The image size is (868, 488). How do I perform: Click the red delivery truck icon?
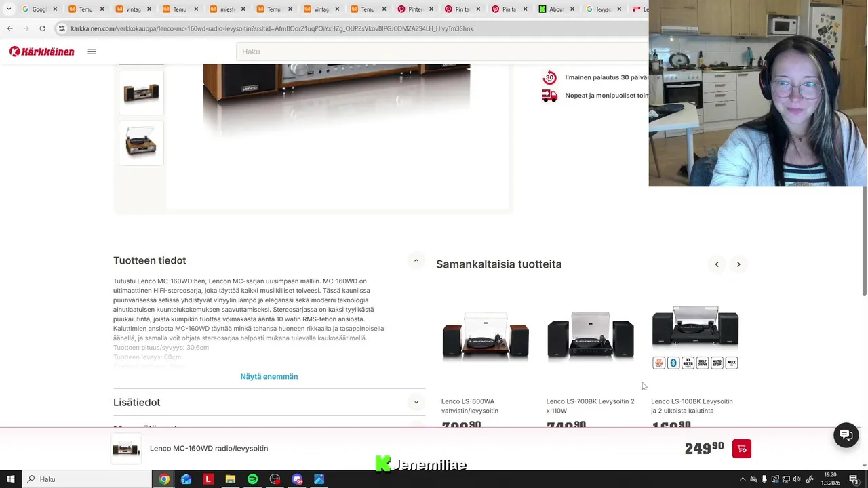click(549, 96)
